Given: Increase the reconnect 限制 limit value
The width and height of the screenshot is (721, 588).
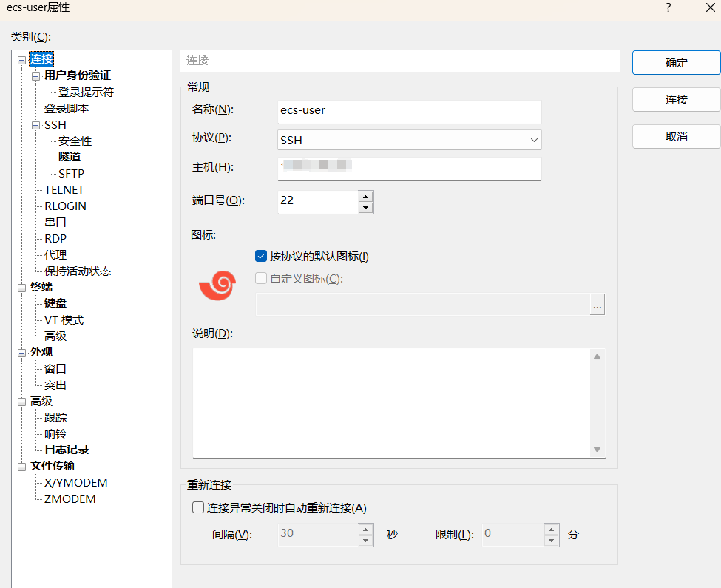Looking at the screenshot, I should (552, 530).
